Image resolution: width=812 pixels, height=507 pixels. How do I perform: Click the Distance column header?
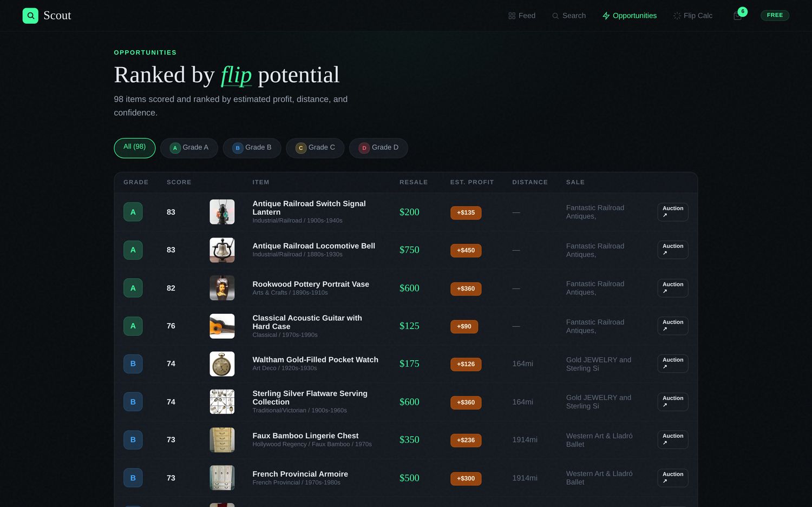[x=530, y=182]
